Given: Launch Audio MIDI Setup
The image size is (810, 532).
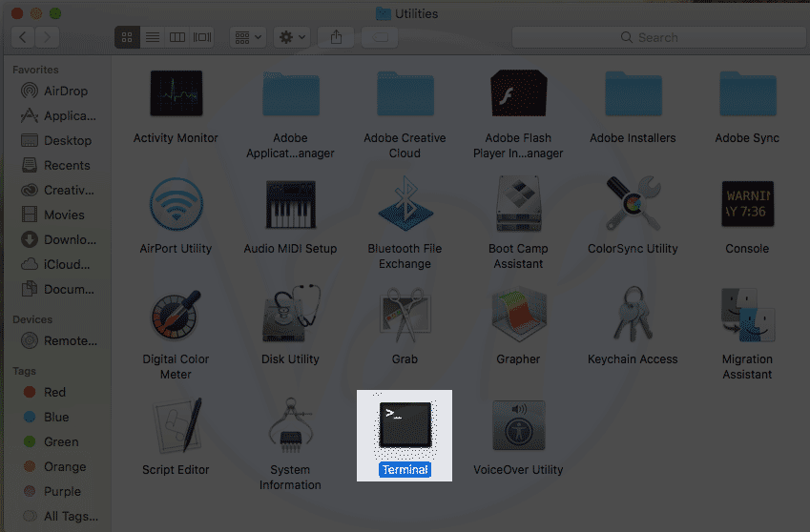Looking at the screenshot, I should click(x=290, y=205).
